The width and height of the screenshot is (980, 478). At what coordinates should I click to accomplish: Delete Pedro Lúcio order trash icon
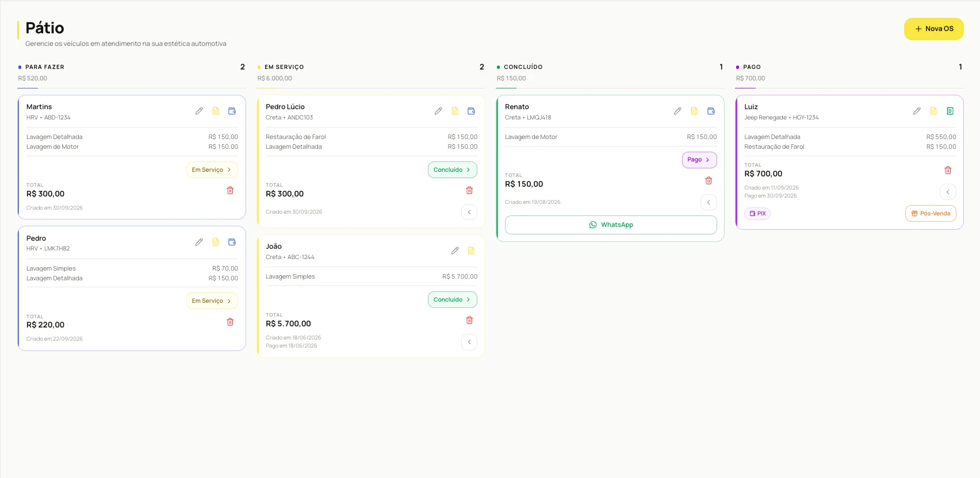pos(469,190)
